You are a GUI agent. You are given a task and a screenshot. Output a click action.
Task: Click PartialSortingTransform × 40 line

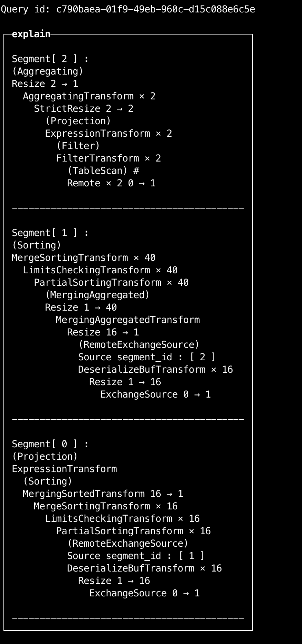pos(111,283)
